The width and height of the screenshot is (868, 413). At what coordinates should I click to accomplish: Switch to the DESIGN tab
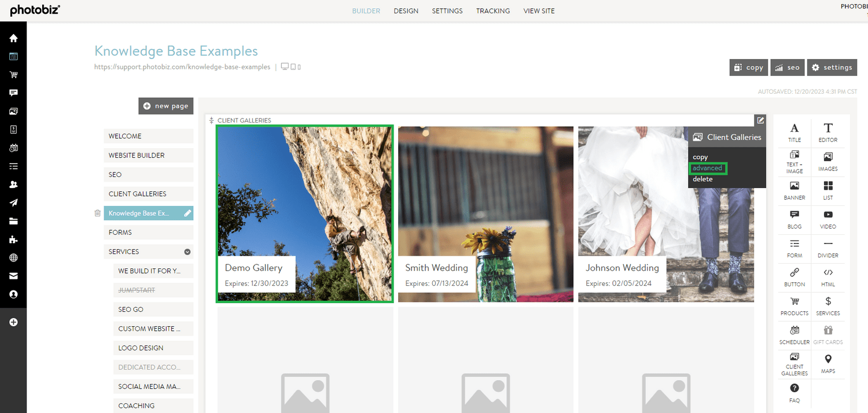[406, 10]
